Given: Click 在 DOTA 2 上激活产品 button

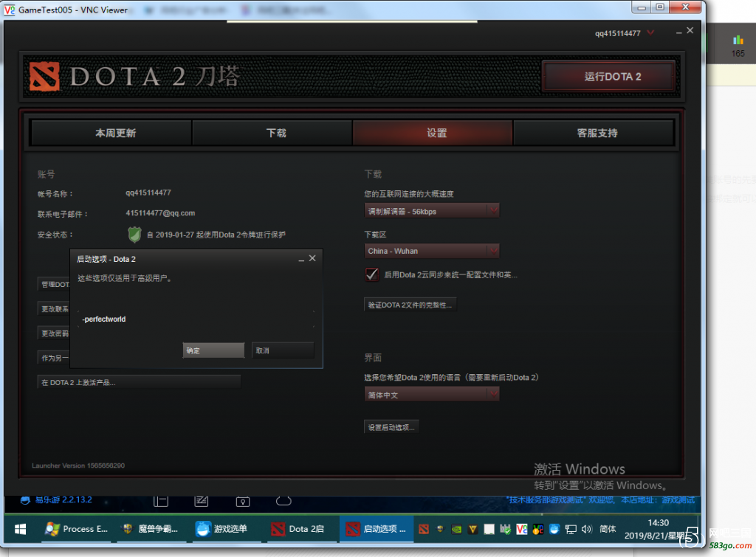Looking at the screenshot, I should point(139,382).
